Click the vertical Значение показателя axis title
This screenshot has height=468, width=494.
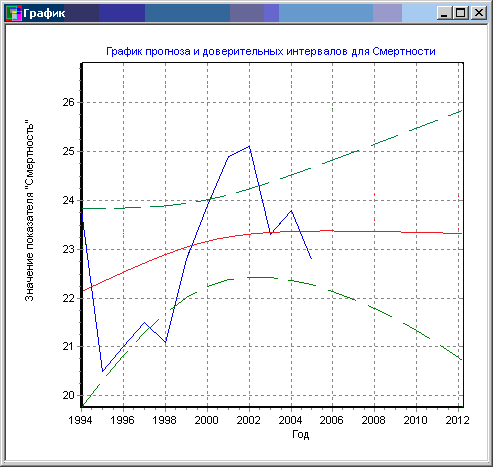click(x=29, y=211)
